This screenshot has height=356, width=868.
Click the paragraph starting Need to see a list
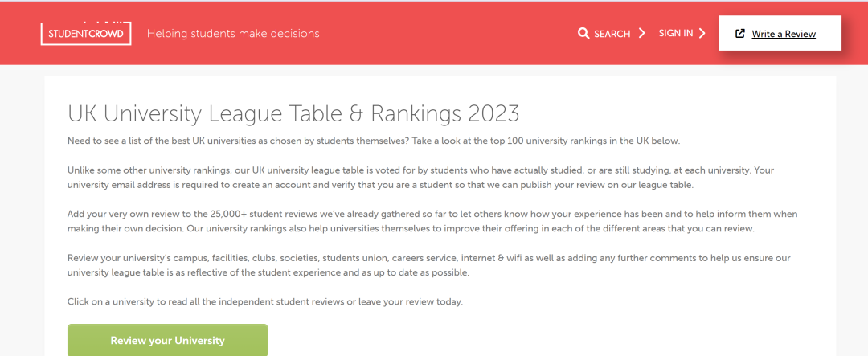374,141
